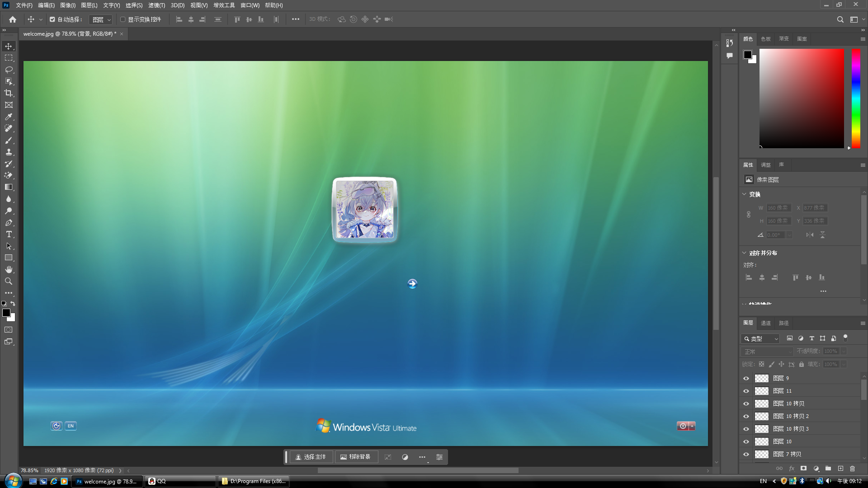Select the Lasso tool

[9, 70]
